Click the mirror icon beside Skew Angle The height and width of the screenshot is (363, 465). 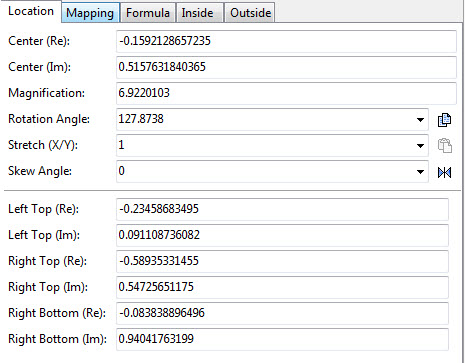click(444, 172)
